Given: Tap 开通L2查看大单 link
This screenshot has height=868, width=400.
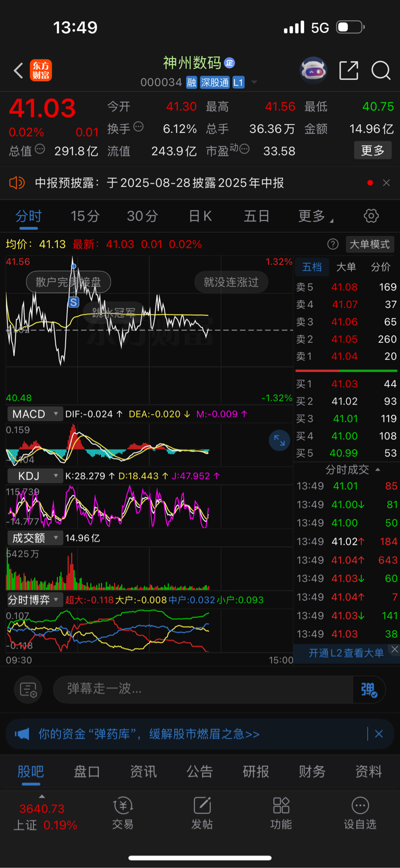Looking at the screenshot, I should tap(346, 653).
